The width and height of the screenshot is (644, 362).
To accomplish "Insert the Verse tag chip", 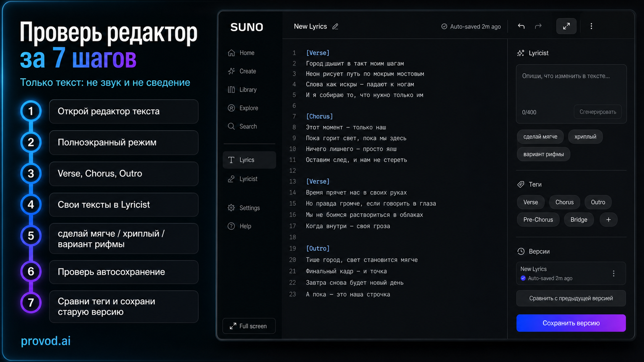I will point(531,202).
